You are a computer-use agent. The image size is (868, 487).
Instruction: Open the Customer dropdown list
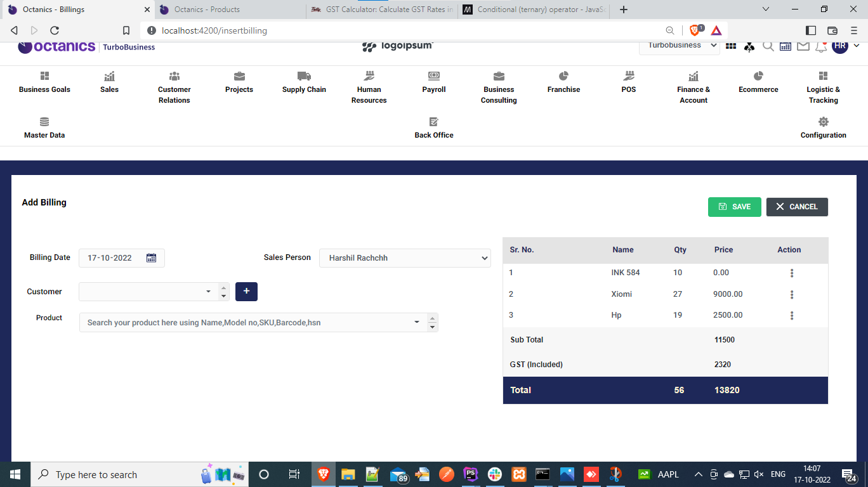click(x=208, y=292)
